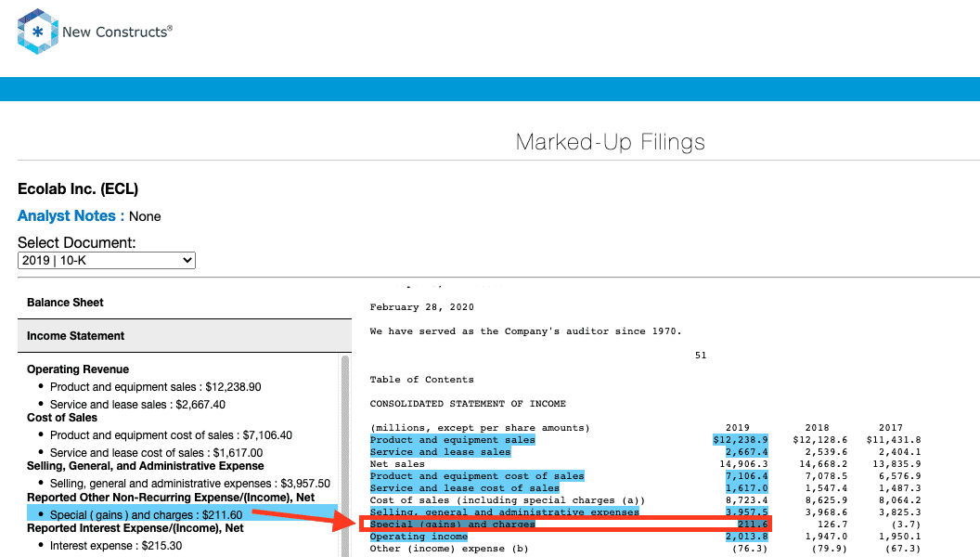980x557 pixels.
Task: Click 'Reported Interest Expense/(Income), Net' heading
Action: pos(135,528)
